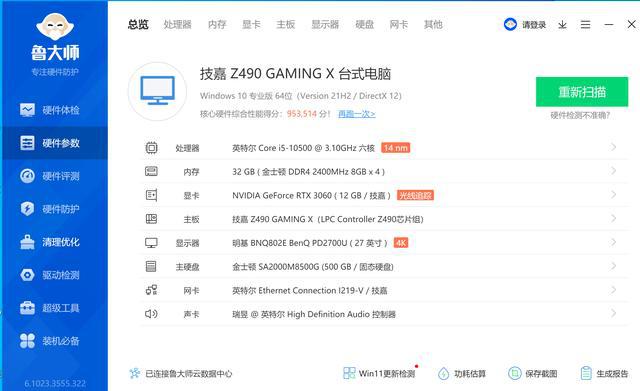Switch to the 硬盘 tab
This screenshot has width=640, height=391.
tap(364, 24)
